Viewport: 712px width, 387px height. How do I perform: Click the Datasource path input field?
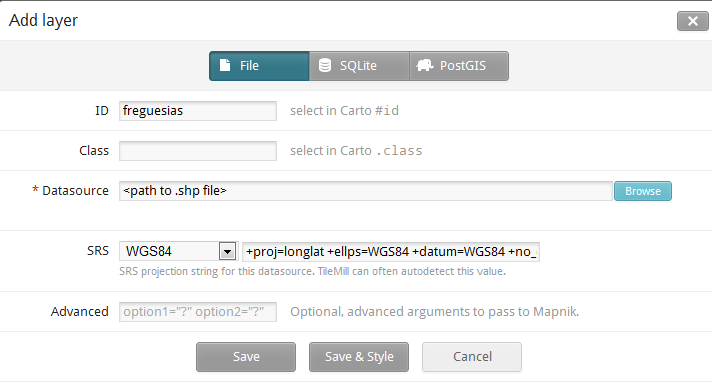[366, 191]
